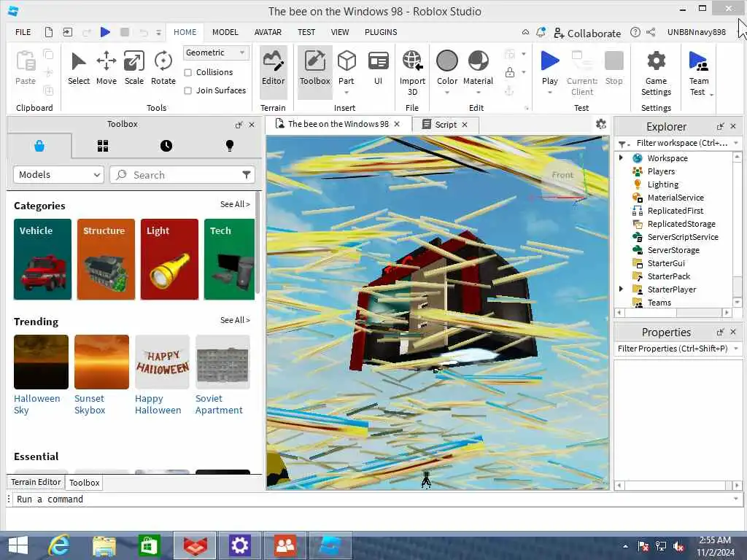Viewport: 747px width, 560px height.
Task: Open the Filter Properties dropdown arrow
Action: (736, 349)
